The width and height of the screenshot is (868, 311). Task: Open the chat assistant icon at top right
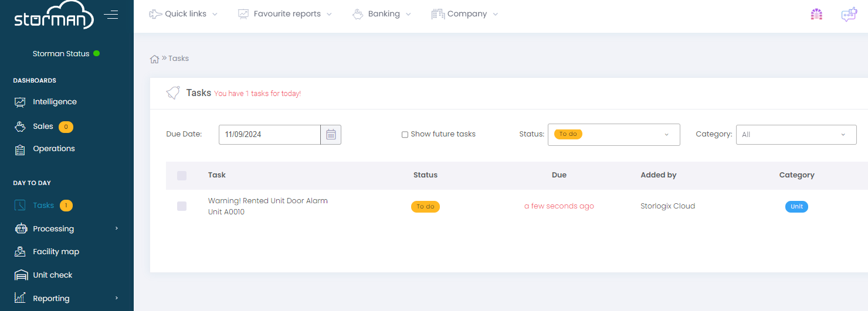849,15
